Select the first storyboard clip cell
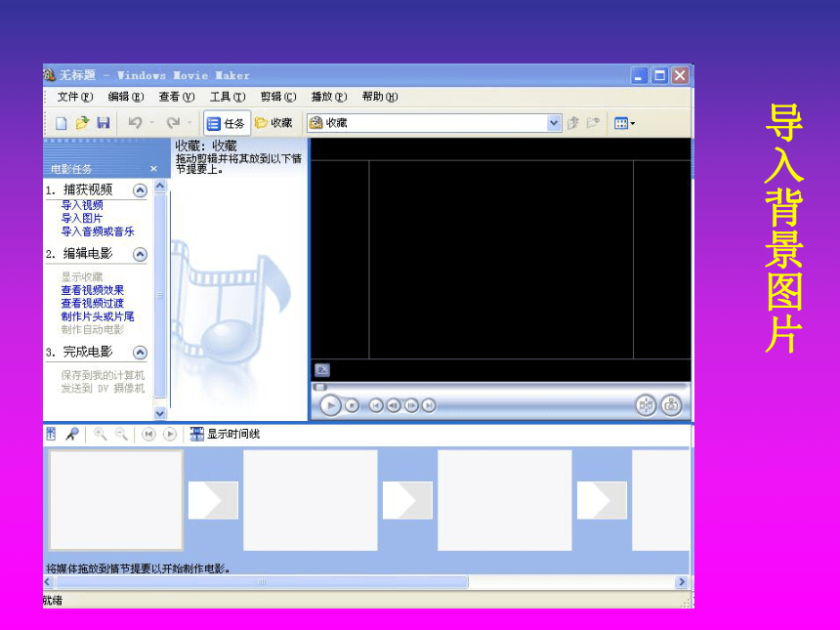The image size is (840, 630). click(115, 500)
